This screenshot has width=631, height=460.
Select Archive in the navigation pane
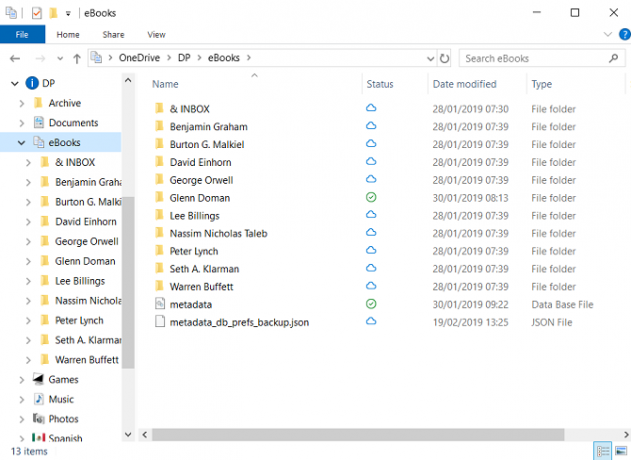(x=65, y=103)
